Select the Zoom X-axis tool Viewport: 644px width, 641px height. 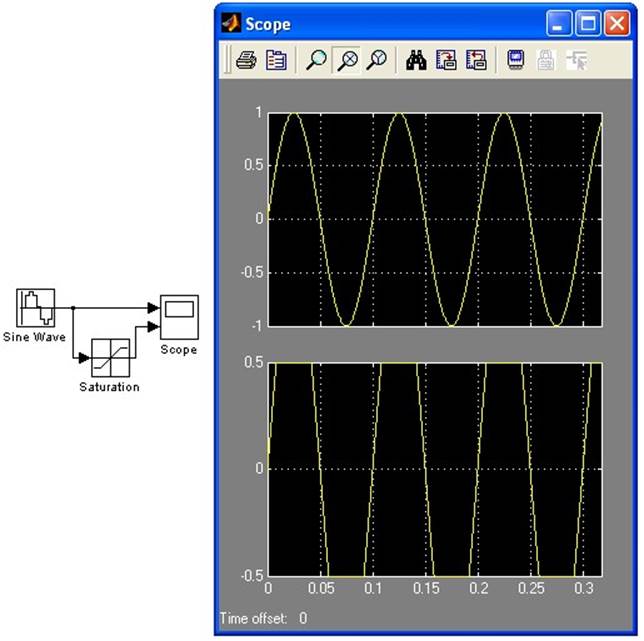pos(347,60)
